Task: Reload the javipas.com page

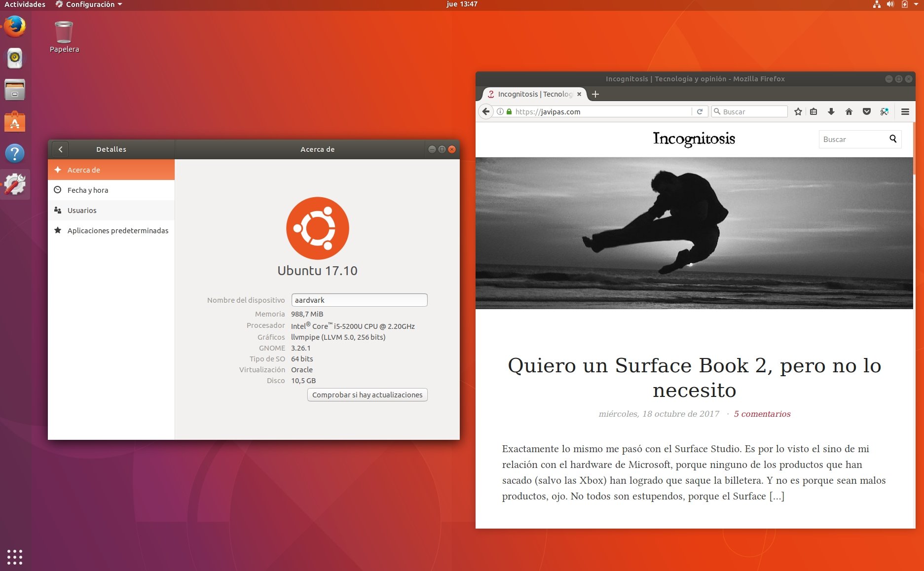Action: click(x=700, y=112)
